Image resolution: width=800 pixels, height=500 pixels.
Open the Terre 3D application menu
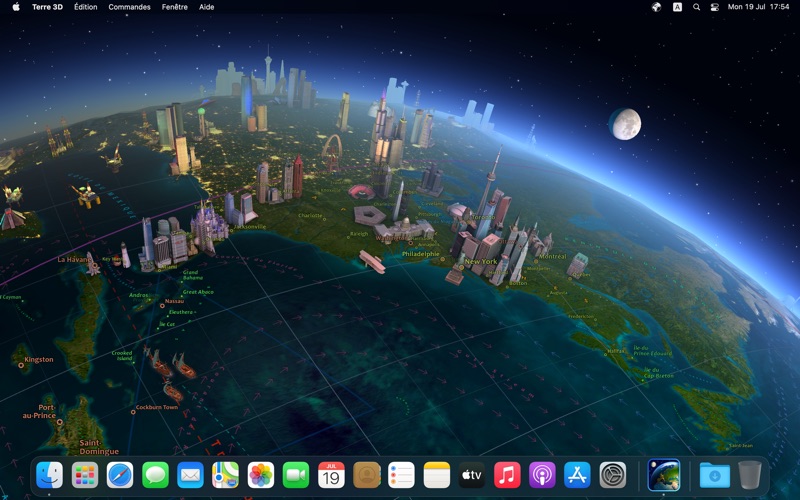click(x=47, y=7)
